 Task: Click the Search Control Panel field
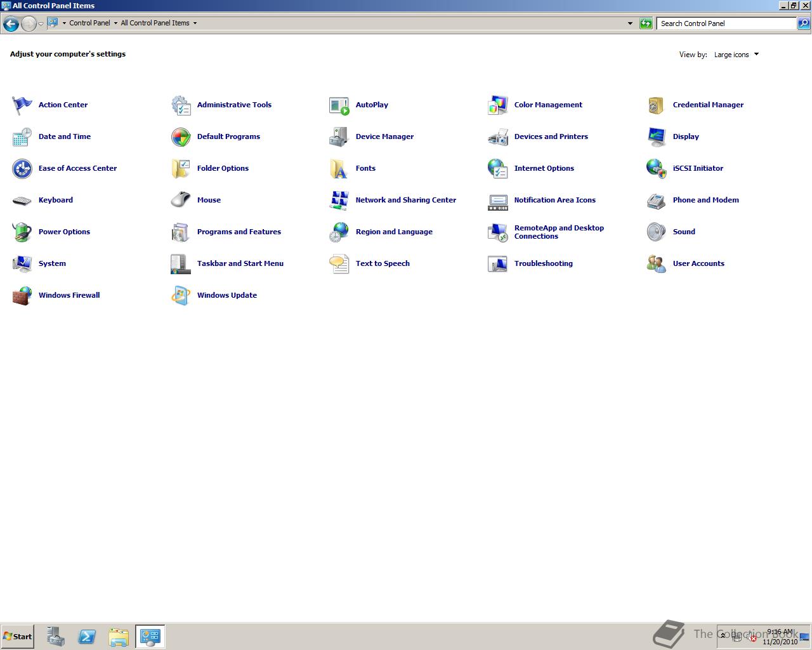point(726,23)
